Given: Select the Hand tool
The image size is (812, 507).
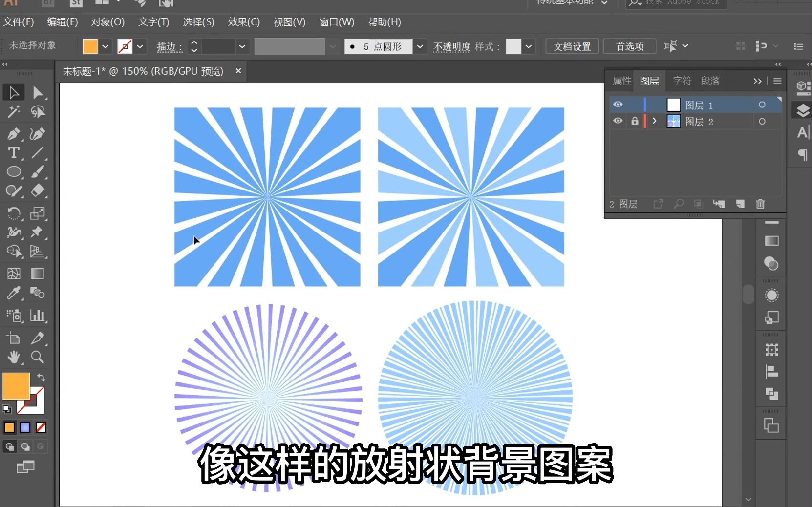Looking at the screenshot, I should [x=14, y=358].
